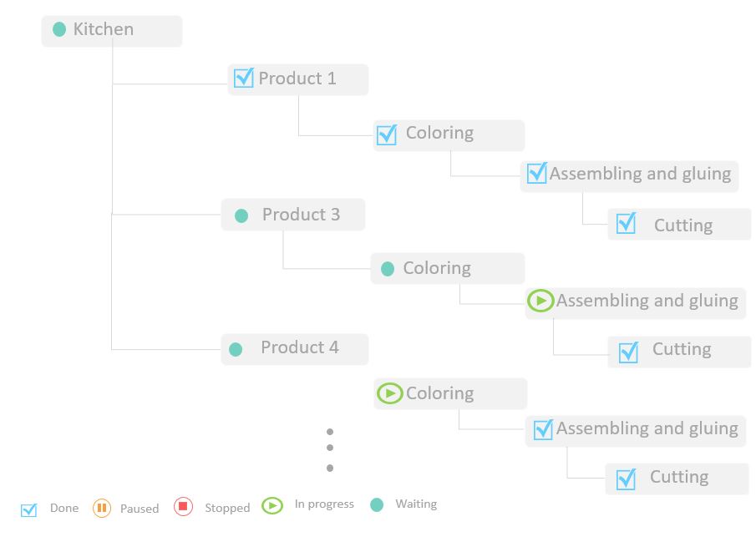Select the bottom Cutting node
This screenshot has height=542, width=756.
(x=677, y=479)
